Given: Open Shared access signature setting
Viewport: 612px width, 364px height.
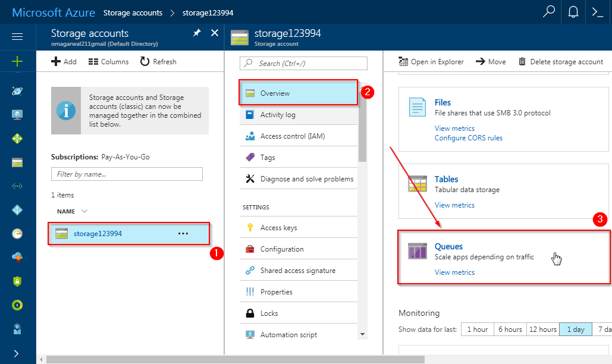Looking at the screenshot, I should (x=298, y=271).
